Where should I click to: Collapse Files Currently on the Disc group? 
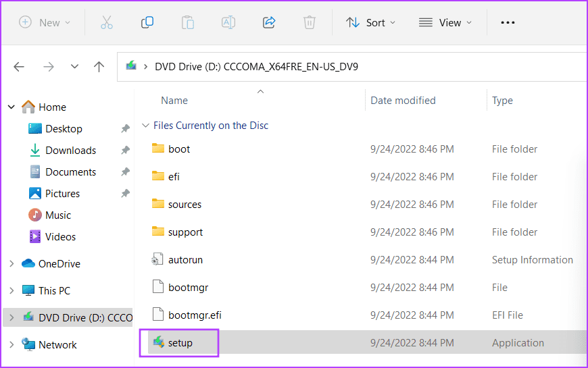pos(145,126)
